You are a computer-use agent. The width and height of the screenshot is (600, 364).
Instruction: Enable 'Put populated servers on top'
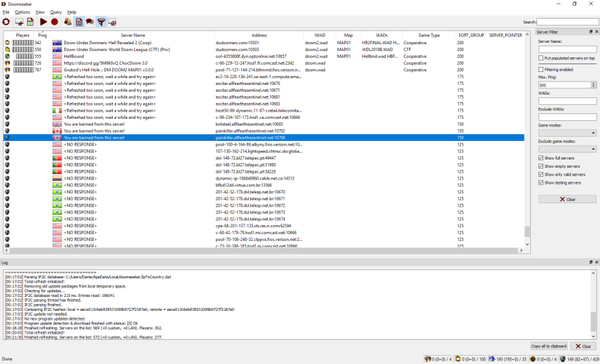pos(541,59)
